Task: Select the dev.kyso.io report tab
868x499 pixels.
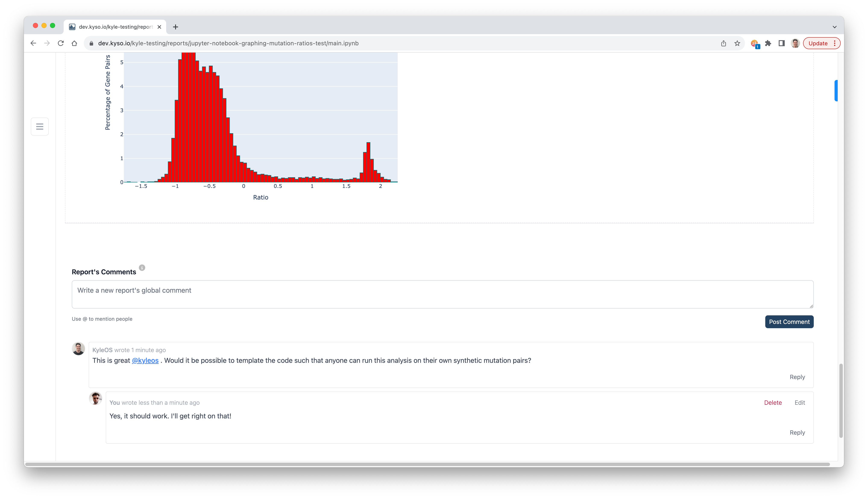Action: [x=115, y=27]
